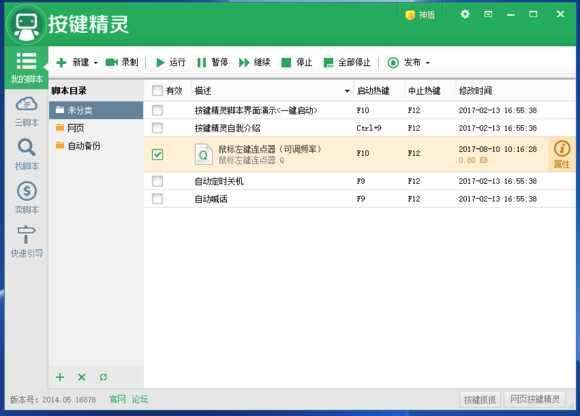Open settings with the gear icon
This screenshot has height=416, width=580.
(x=465, y=14)
